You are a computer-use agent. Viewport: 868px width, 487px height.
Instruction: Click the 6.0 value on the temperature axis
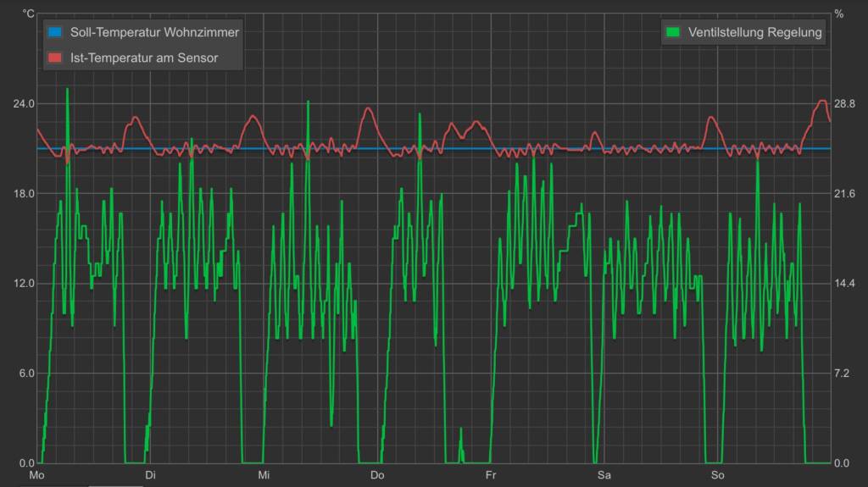click(x=26, y=373)
